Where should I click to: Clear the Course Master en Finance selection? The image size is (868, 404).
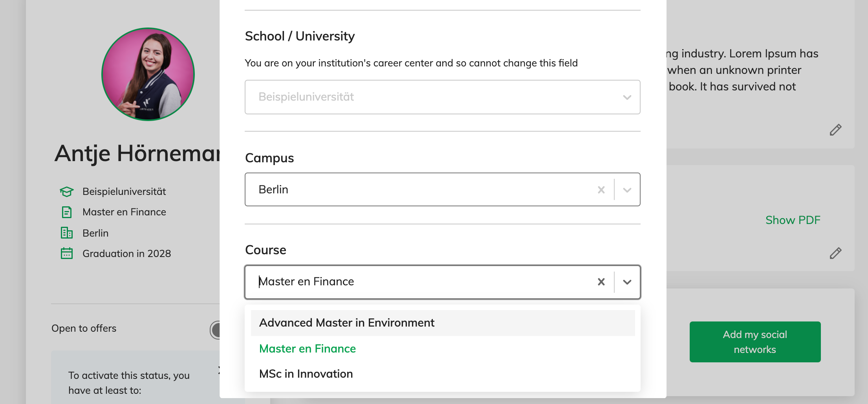pyautogui.click(x=601, y=282)
